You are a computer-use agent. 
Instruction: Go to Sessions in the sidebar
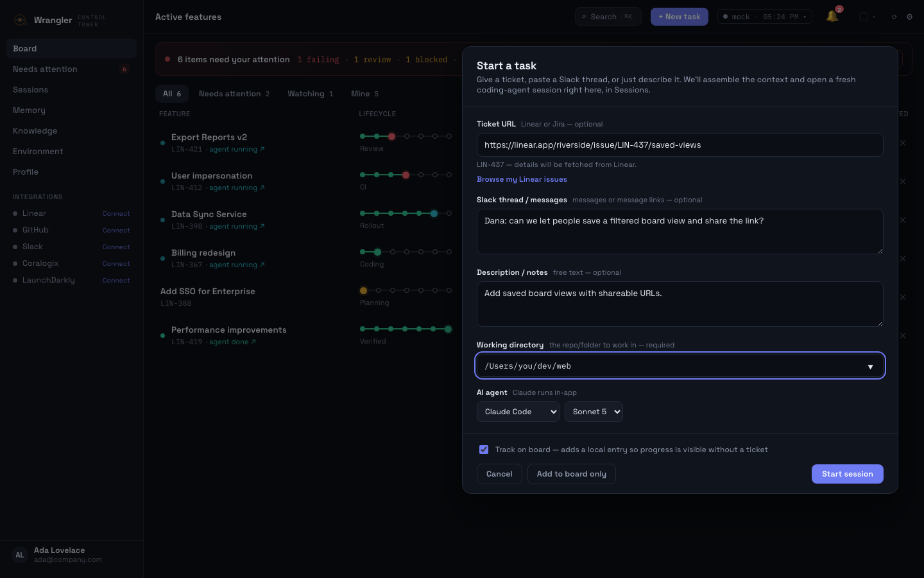(71, 90)
